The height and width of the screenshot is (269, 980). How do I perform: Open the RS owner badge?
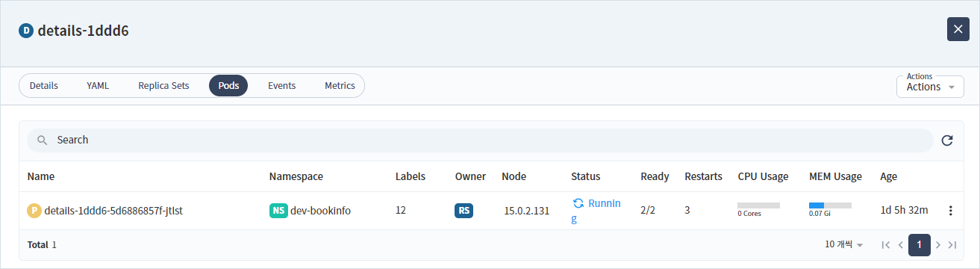click(x=464, y=211)
